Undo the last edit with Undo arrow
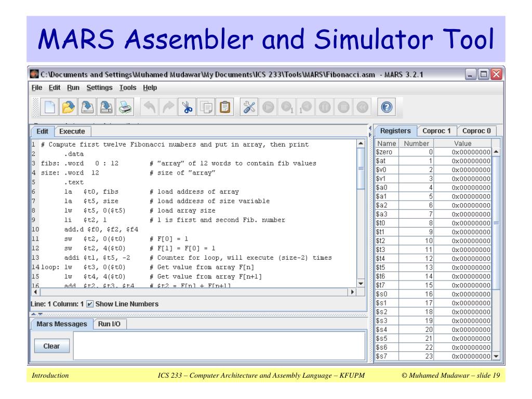Image resolution: width=532 pixels, height=399 pixels. tap(150, 107)
